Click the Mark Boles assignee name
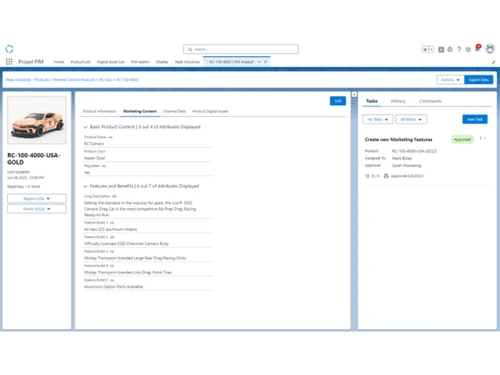 402,158
